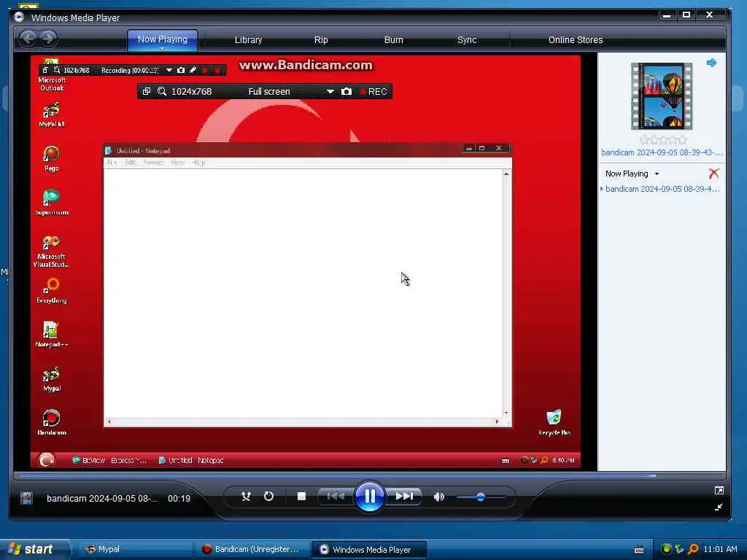Viewport: 747px width, 560px height.
Task: Click the Windows Media Player title icon
Action: 19,17
